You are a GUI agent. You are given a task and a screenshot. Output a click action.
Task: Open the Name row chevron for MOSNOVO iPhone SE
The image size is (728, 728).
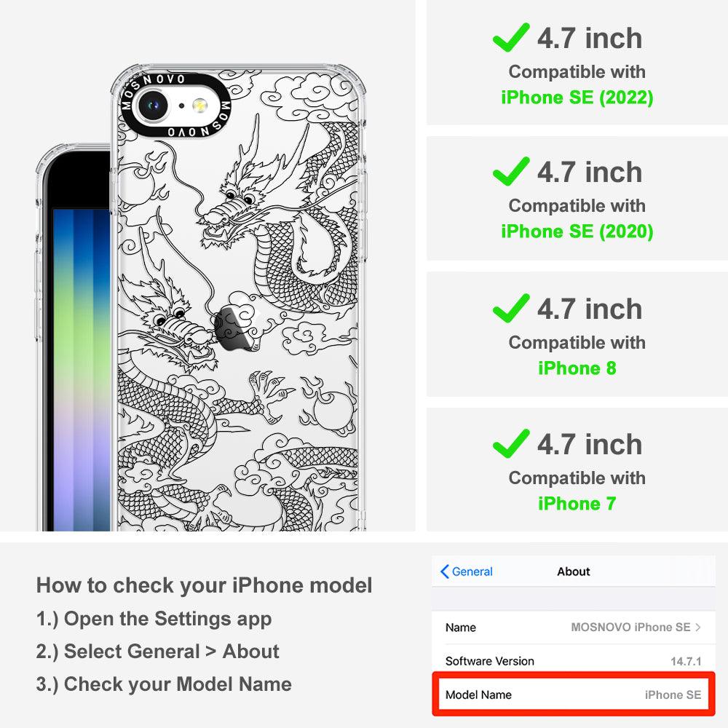698,628
